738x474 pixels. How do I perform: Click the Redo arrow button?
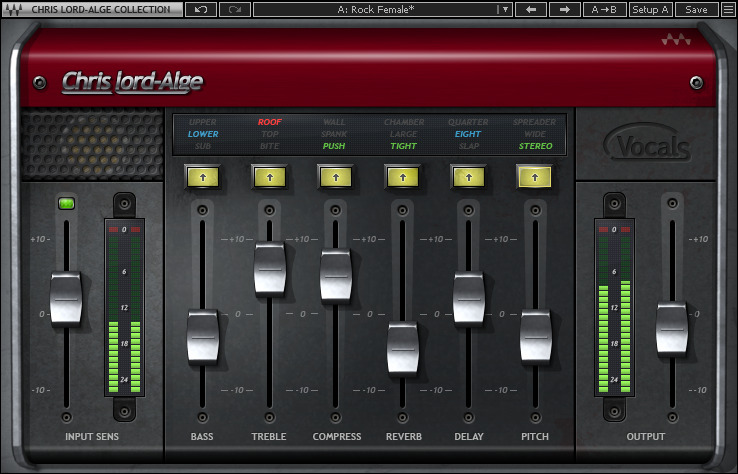click(x=234, y=9)
